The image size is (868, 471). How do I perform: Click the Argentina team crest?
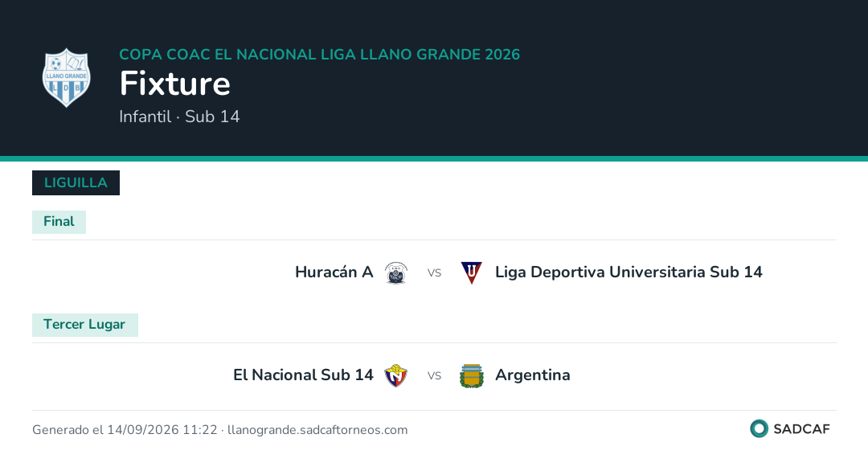click(472, 376)
